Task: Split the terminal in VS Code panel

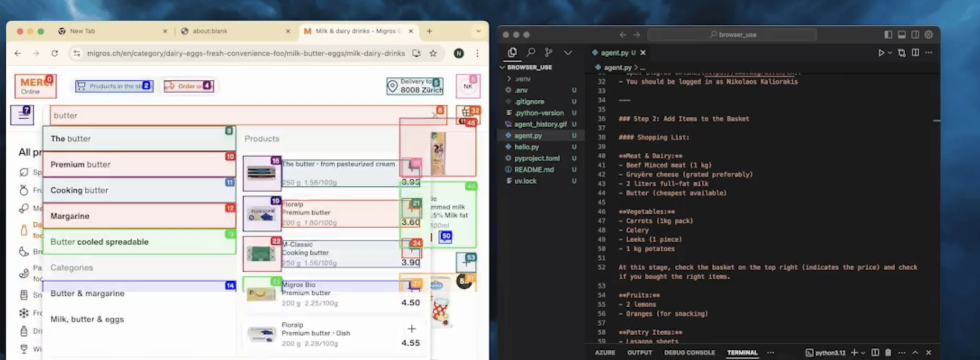Action: (x=875, y=352)
